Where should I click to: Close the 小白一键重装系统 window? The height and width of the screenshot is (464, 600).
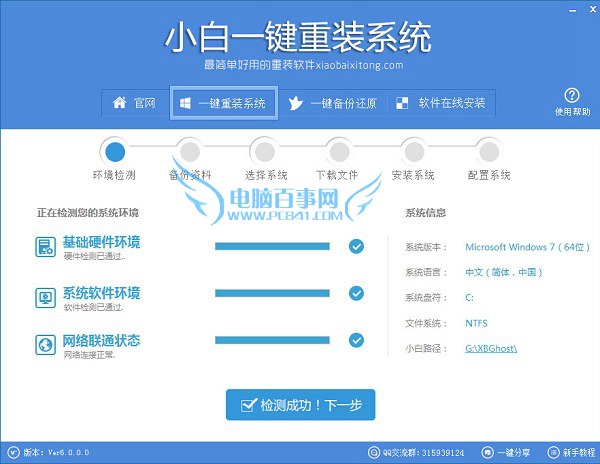pyautogui.click(x=593, y=10)
